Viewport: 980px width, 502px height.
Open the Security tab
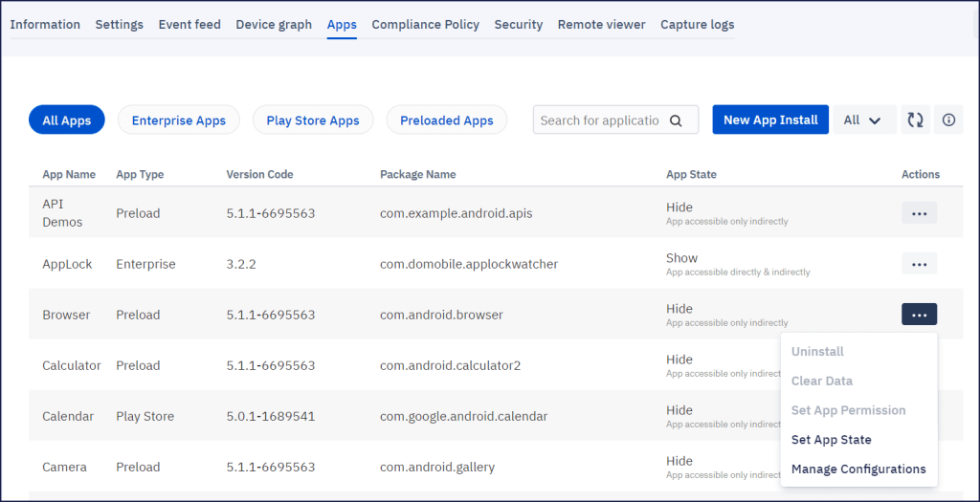click(x=519, y=24)
